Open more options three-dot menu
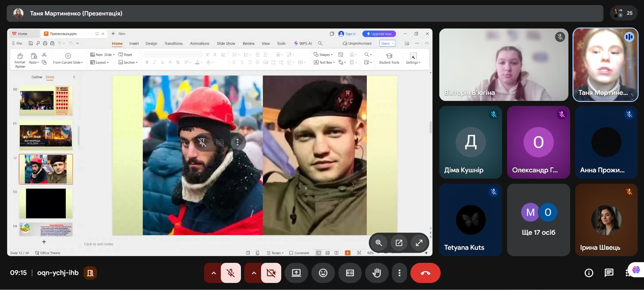 [399, 273]
